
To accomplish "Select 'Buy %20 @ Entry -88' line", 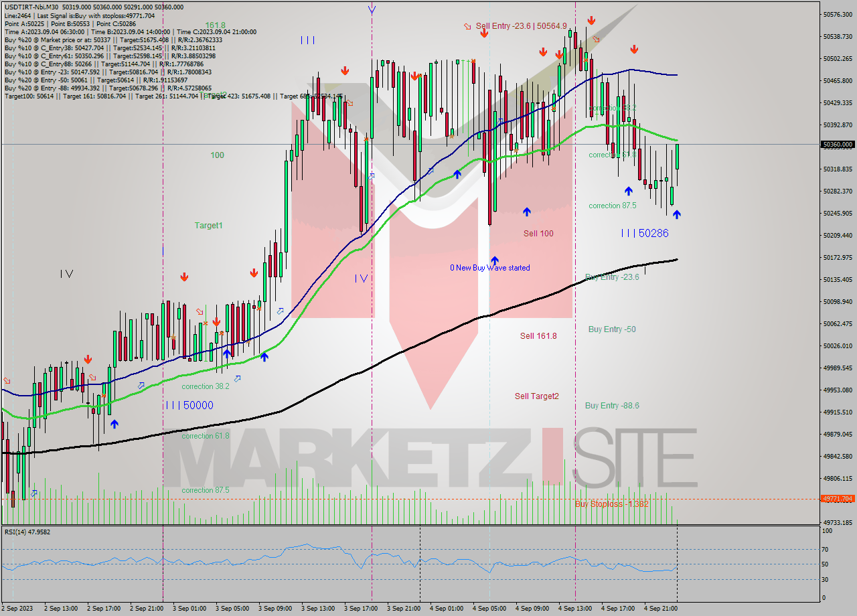I will click(108, 88).
